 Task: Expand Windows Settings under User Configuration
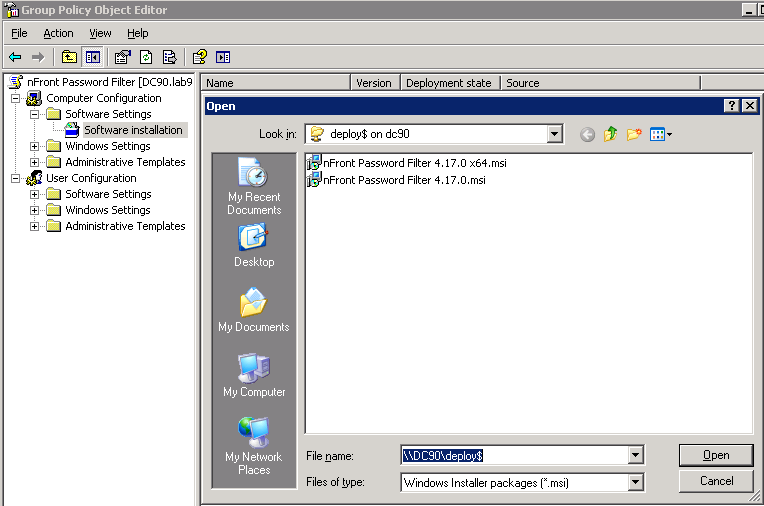point(35,211)
